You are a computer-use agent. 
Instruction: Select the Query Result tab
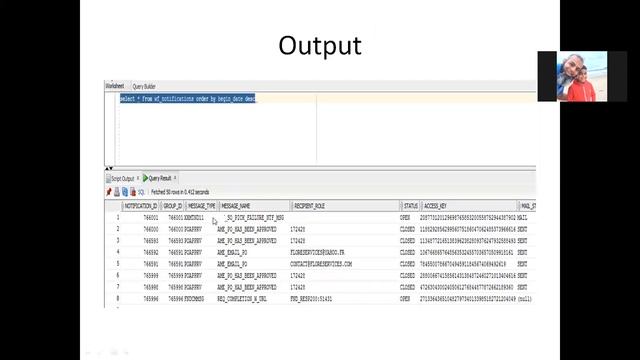coord(157,178)
